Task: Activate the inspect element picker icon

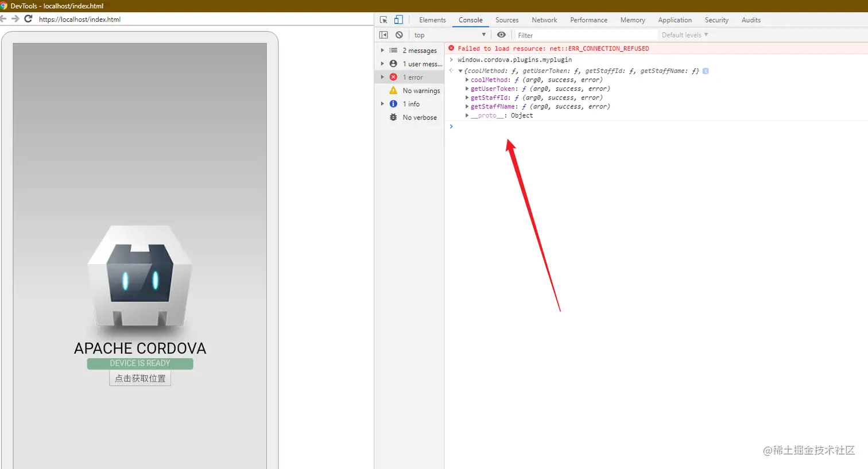Action: point(383,20)
